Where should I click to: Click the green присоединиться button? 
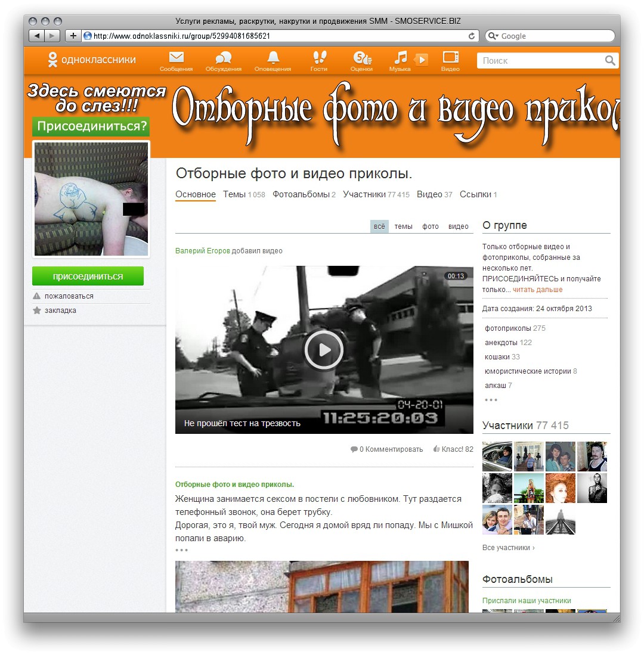(x=88, y=276)
